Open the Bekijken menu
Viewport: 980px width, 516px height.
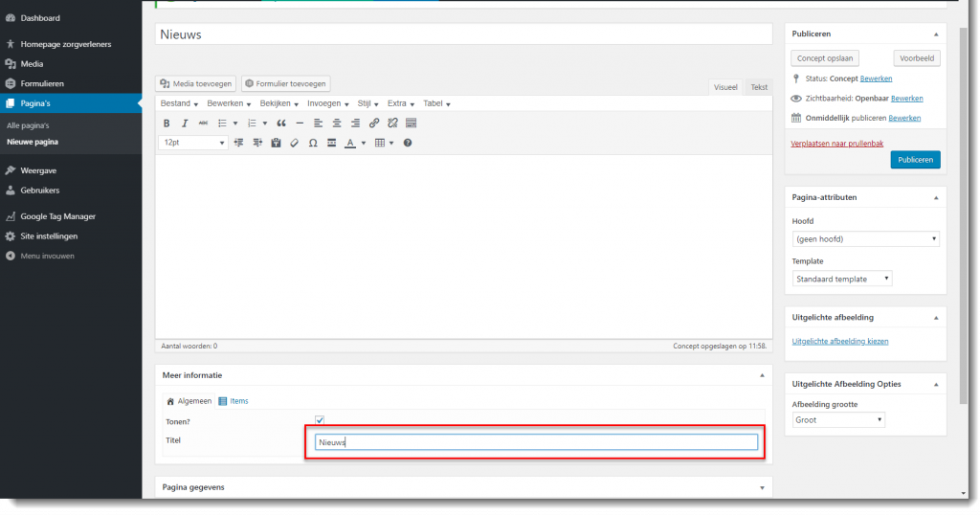click(279, 103)
